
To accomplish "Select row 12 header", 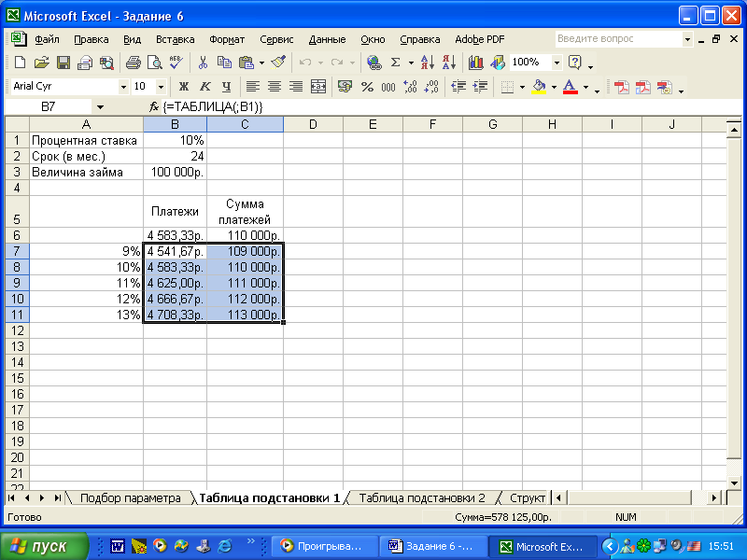I will 17,330.
